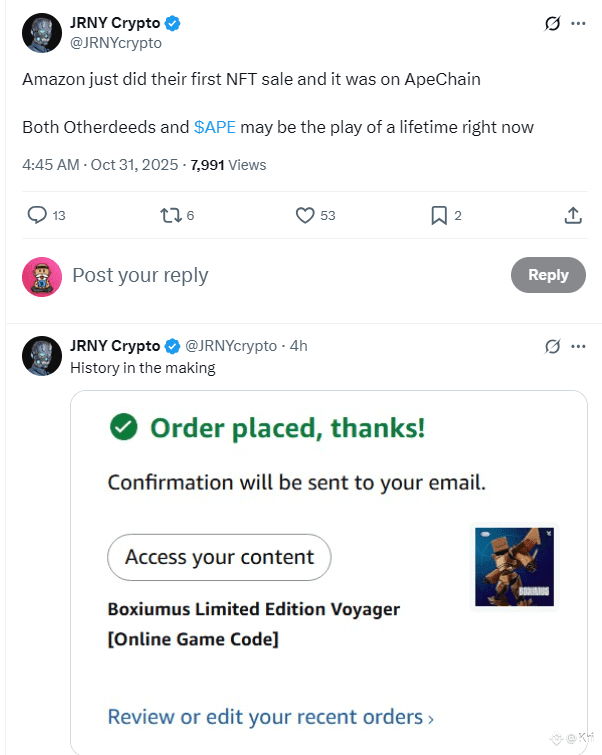View the Boxiumus product thumbnail
This screenshot has width=602, height=755.
[x=514, y=566]
